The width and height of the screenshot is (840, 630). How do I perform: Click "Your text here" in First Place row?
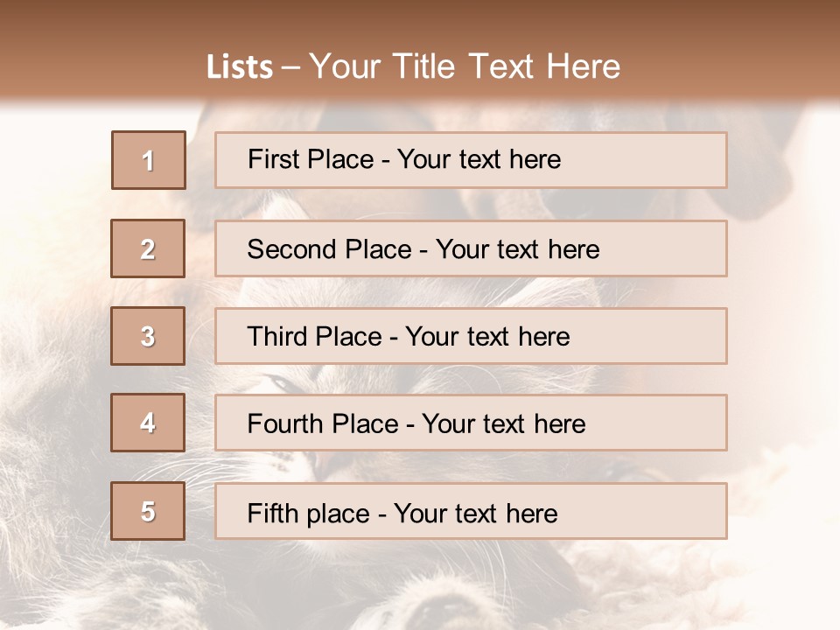click(479, 159)
